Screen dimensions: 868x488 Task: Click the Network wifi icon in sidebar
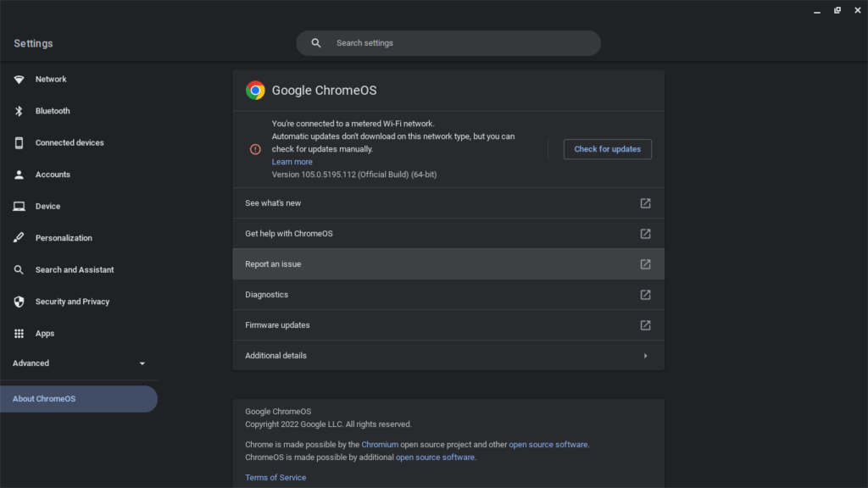(x=19, y=80)
